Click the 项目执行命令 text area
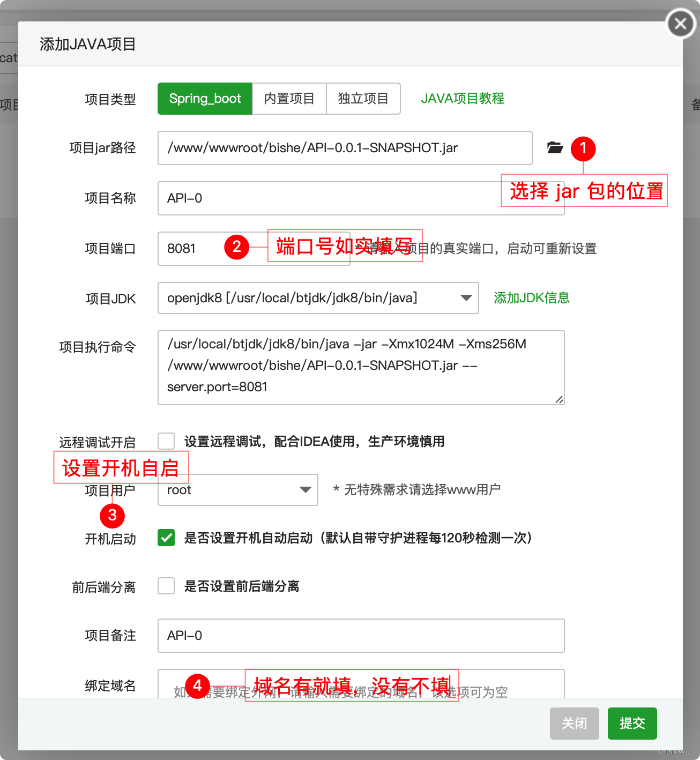This screenshot has height=760, width=700. [x=361, y=368]
